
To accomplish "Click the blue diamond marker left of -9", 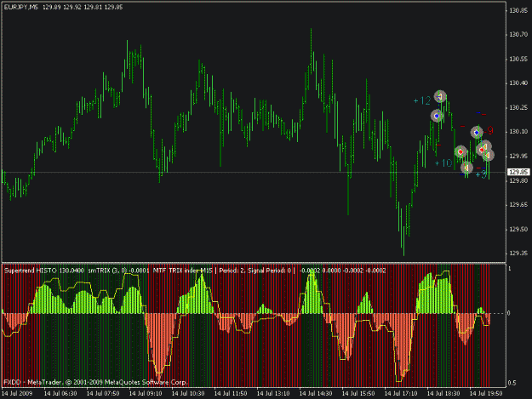I will 477,133.
